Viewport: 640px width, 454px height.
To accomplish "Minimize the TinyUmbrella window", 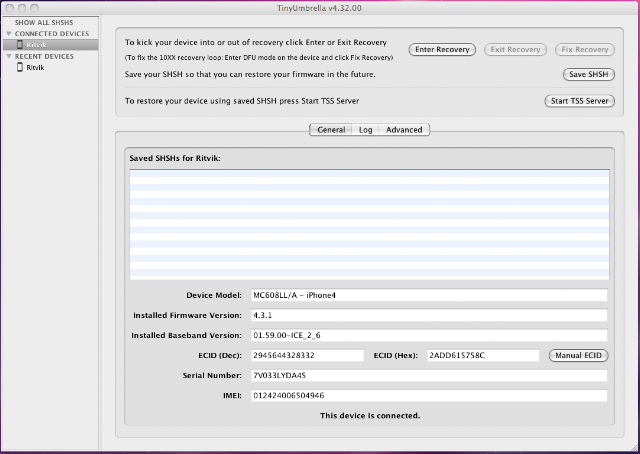I will click(x=22, y=8).
